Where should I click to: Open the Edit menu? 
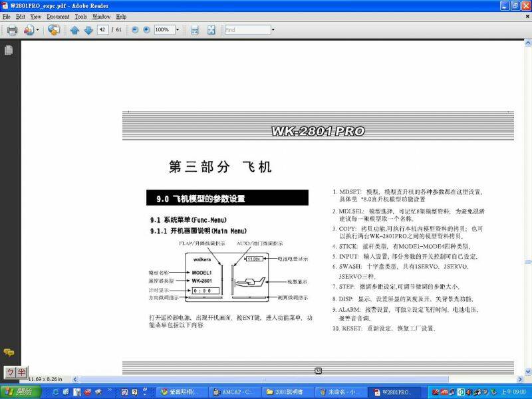(21, 17)
